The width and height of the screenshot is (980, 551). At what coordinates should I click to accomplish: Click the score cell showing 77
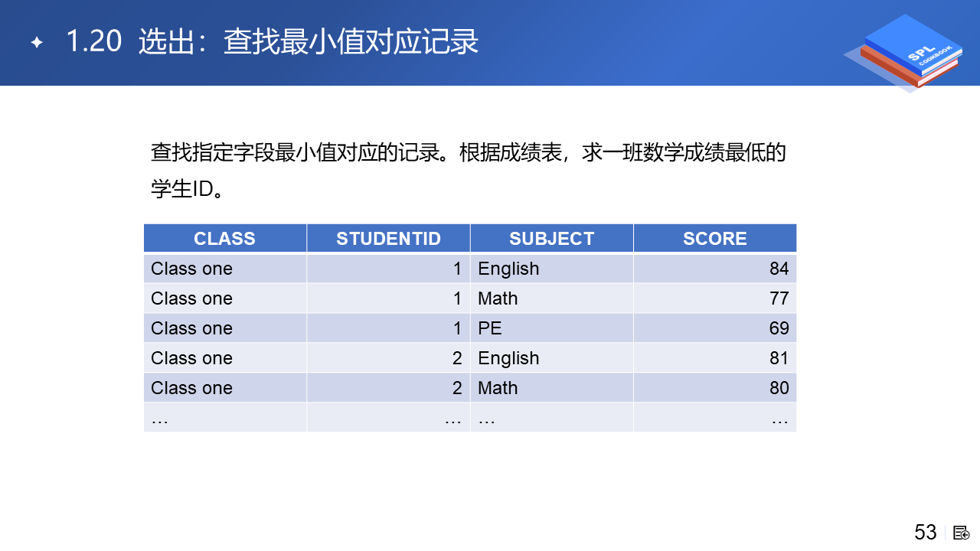715,298
